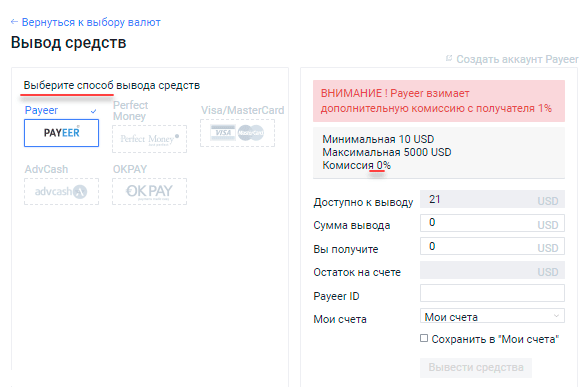Viewport: 588px width, 387px height.
Task: Click the 'Остаток на счете' field
Action: pyautogui.click(x=492, y=270)
